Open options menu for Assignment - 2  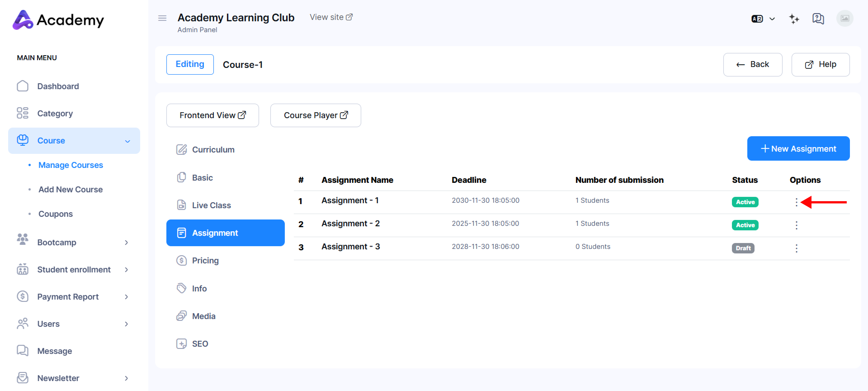[x=796, y=225]
